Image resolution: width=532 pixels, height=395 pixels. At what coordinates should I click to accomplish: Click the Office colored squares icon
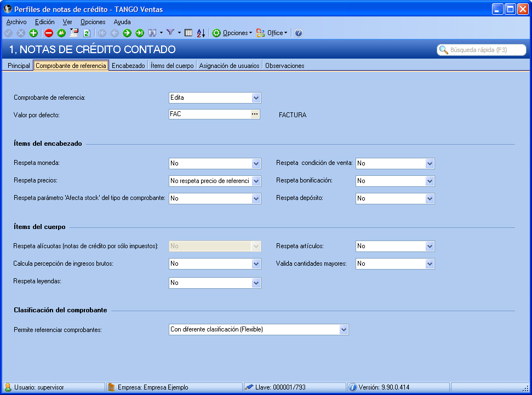coord(261,33)
